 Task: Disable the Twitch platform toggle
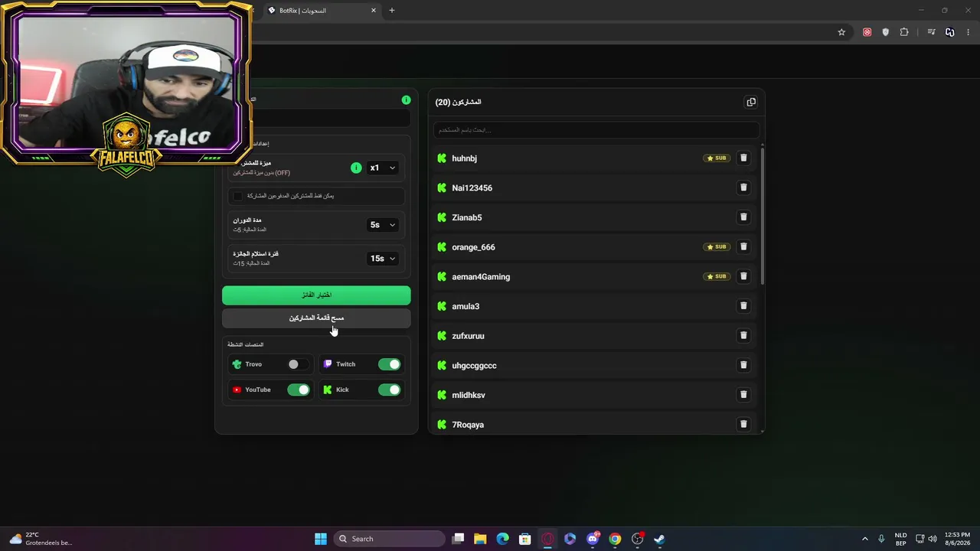(389, 364)
